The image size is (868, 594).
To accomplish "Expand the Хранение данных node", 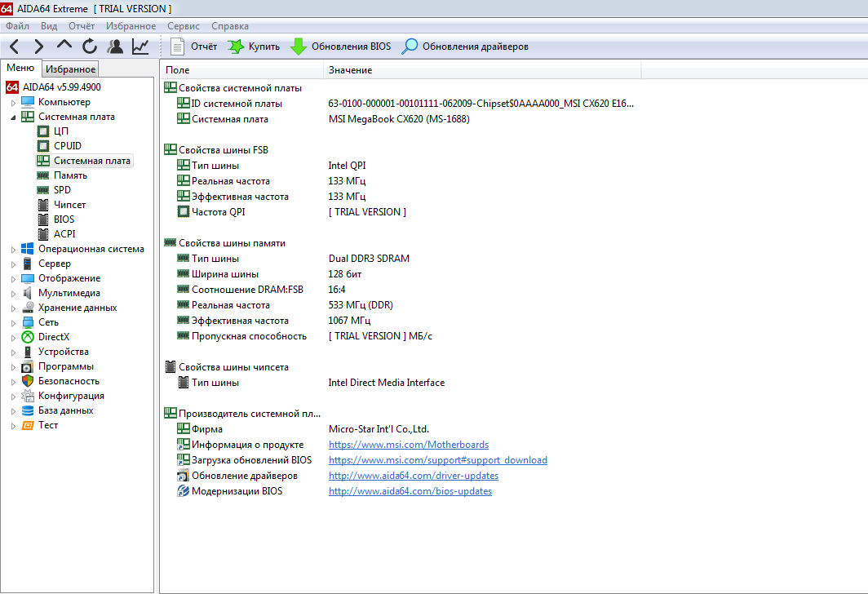I will point(13,308).
